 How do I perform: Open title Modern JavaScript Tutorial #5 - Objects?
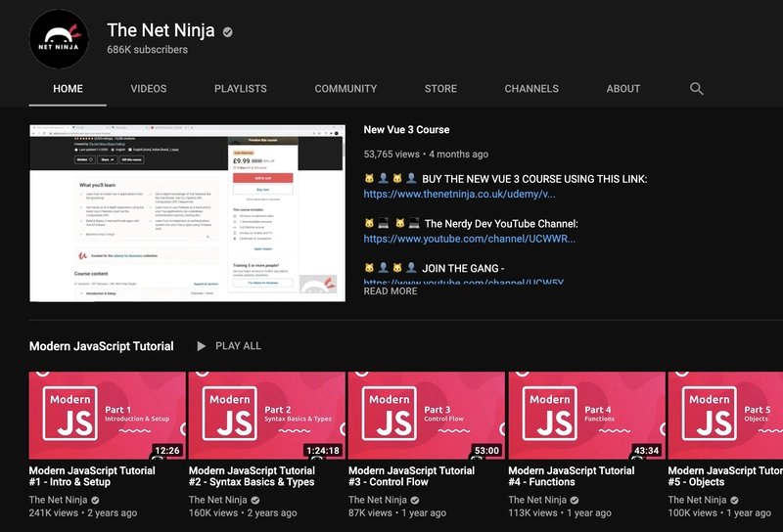click(725, 476)
